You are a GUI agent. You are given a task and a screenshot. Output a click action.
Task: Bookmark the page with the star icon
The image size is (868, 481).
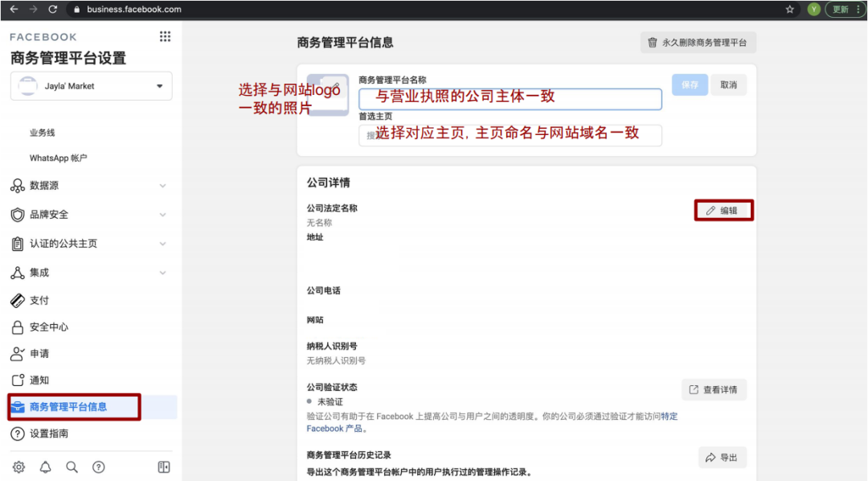[789, 10]
